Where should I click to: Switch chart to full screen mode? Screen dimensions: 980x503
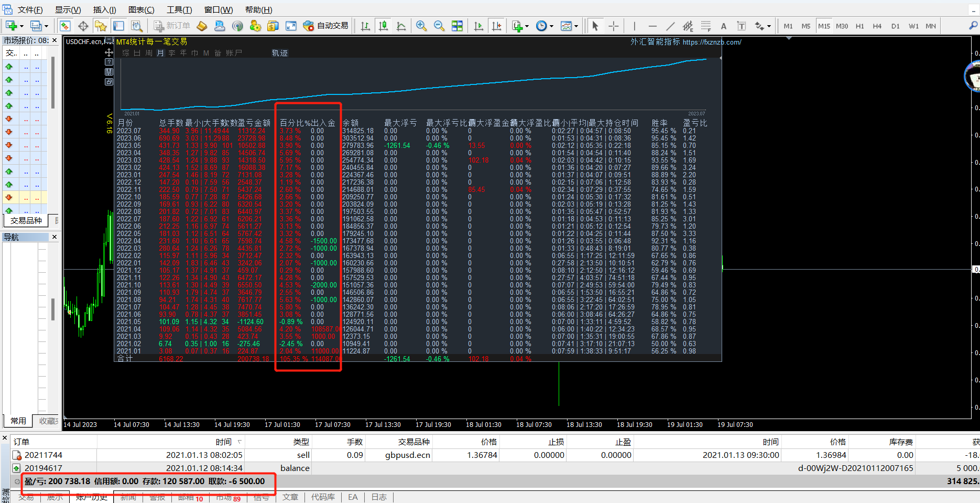291,26
